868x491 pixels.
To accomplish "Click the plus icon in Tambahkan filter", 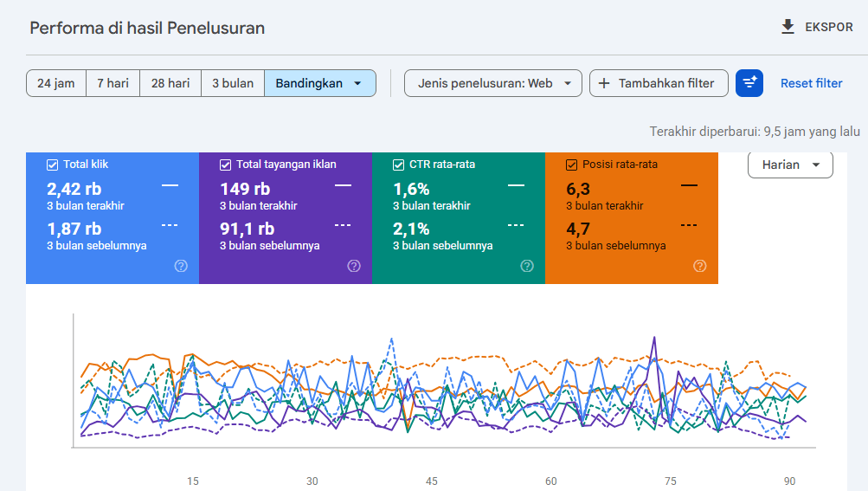I will click(604, 83).
